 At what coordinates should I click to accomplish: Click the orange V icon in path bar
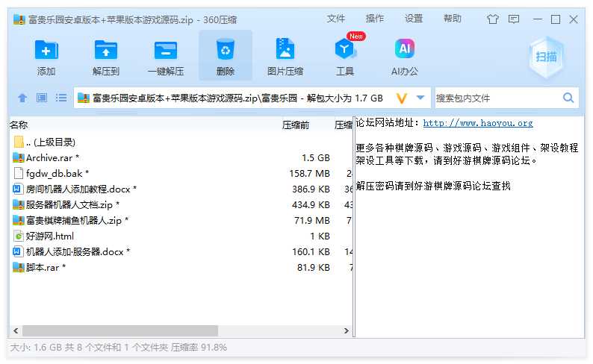(402, 98)
